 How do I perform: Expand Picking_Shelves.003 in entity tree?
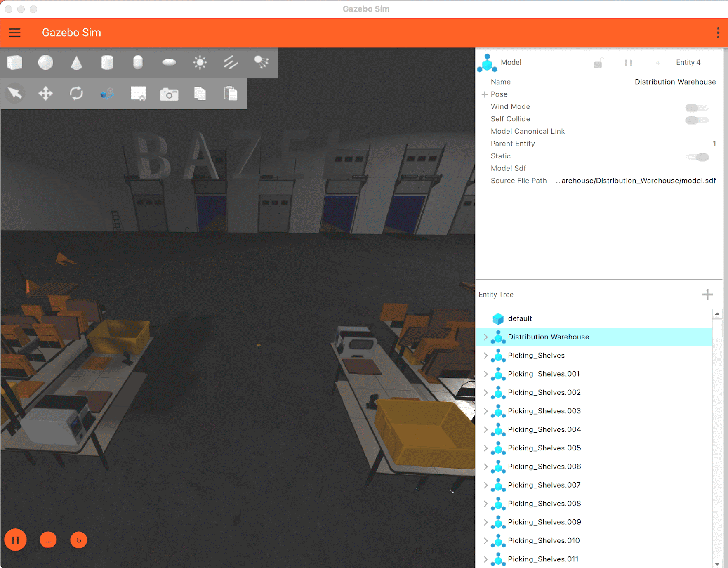click(485, 411)
